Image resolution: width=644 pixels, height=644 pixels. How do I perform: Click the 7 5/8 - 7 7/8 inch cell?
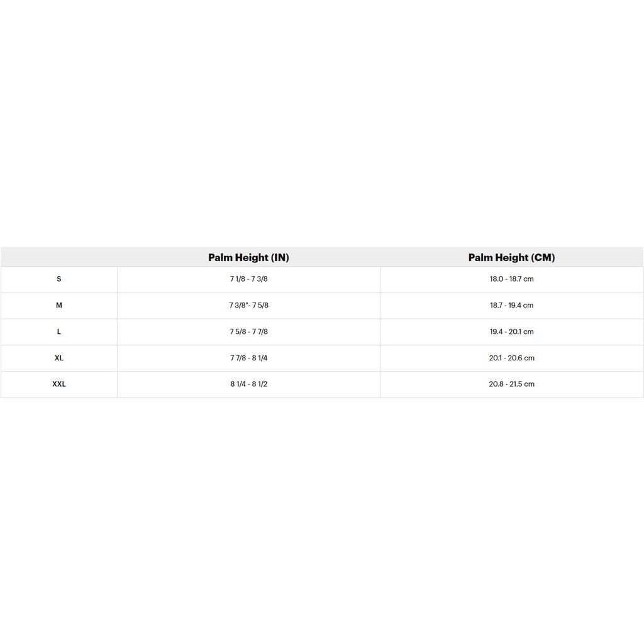[249, 332]
